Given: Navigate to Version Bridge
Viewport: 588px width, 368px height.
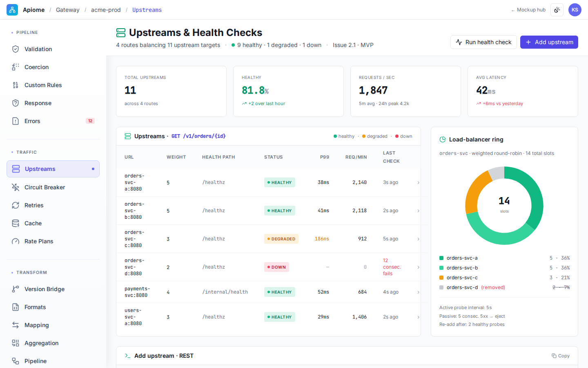Looking at the screenshot, I should pos(53,289).
